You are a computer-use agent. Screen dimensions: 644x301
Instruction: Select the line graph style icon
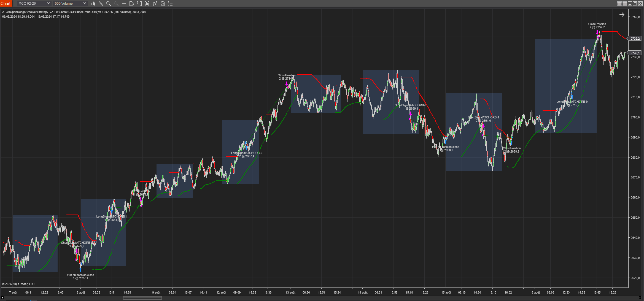click(155, 4)
